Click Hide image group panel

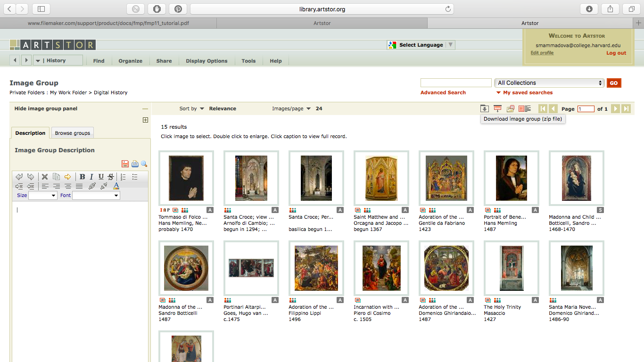pos(46,108)
